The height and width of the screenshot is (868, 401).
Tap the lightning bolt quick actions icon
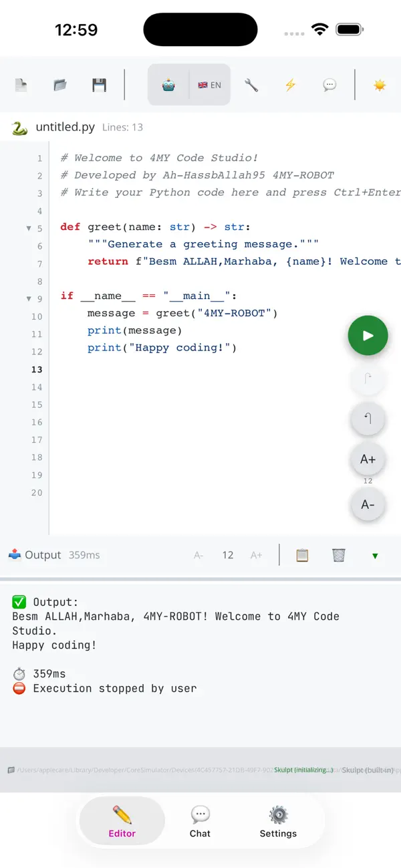point(290,85)
